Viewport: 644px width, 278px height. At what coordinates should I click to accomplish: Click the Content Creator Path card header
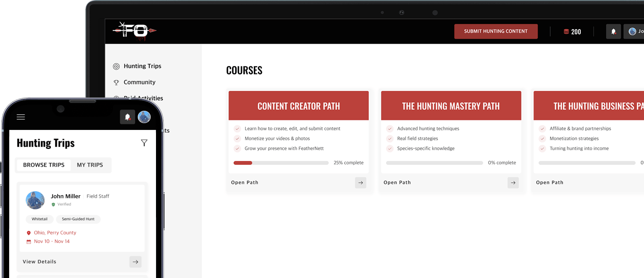[x=299, y=106]
